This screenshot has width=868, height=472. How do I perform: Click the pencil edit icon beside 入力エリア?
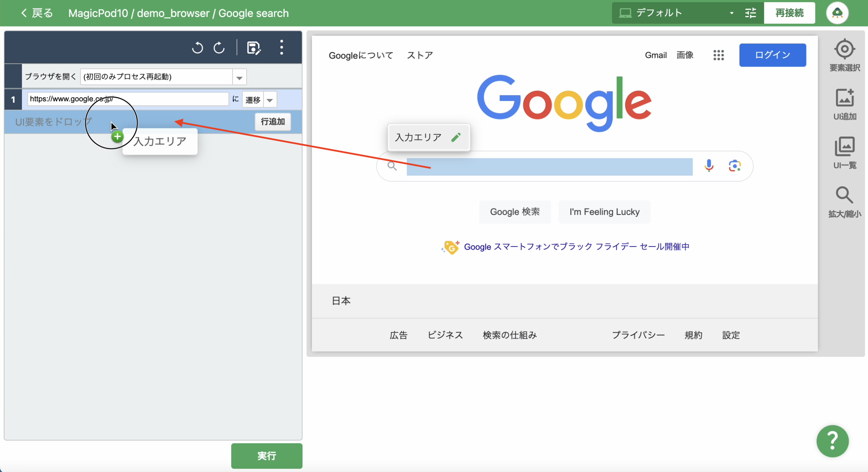click(456, 137)
